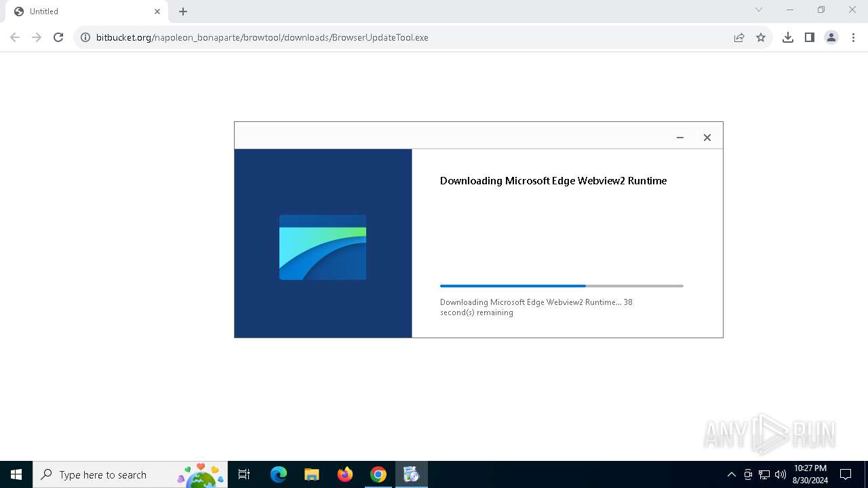Toggle Chrome side panel
The image size is (868, 488).
tap(810, 37)
